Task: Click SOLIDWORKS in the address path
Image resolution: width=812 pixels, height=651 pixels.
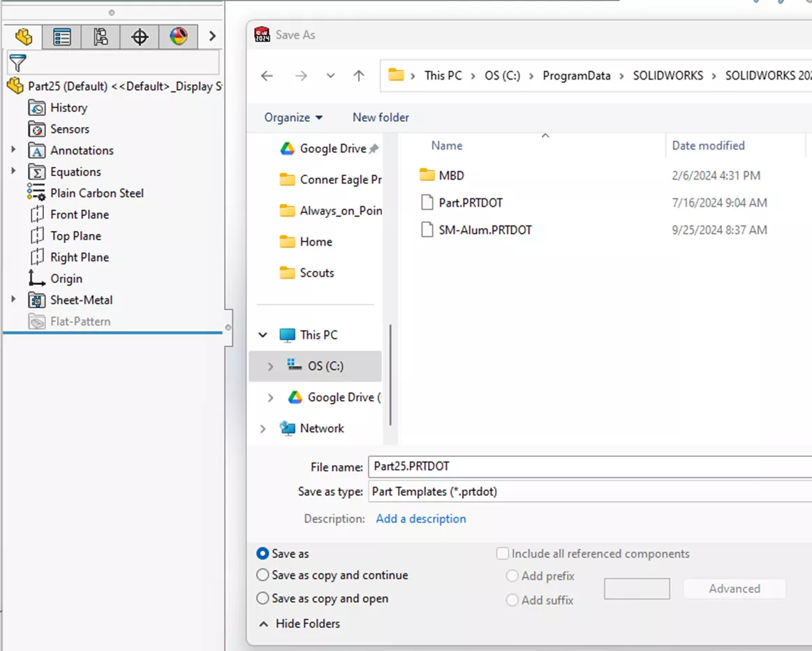Action: (x=668, y=75)
